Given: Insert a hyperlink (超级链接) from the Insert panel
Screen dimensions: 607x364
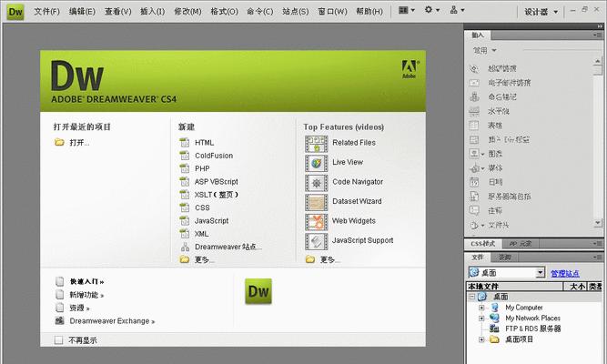Looking at the screenshot, I should [501, 68].
